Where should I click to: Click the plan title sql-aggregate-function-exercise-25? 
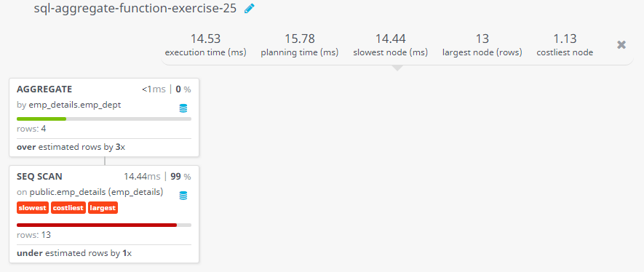(135, 9)
